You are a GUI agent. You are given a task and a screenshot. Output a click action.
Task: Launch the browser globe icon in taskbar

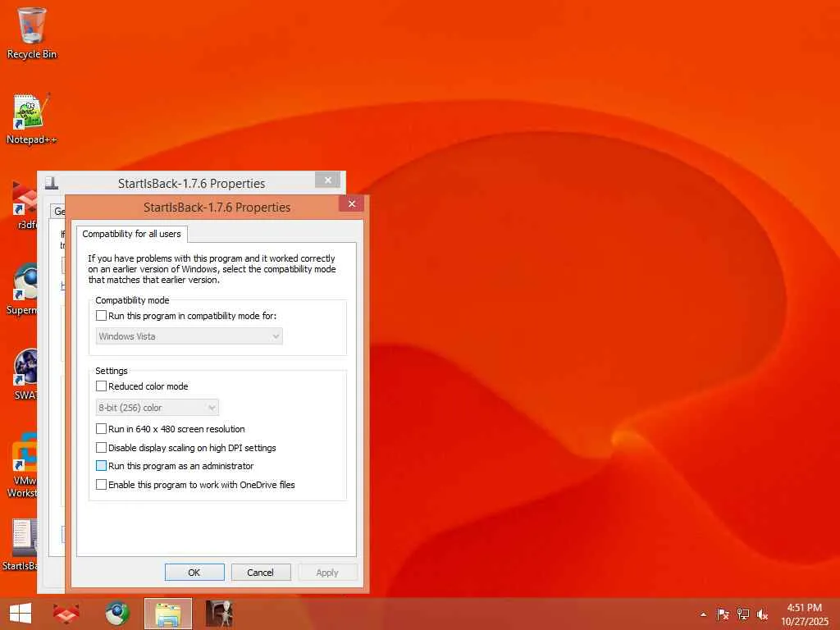116,614
